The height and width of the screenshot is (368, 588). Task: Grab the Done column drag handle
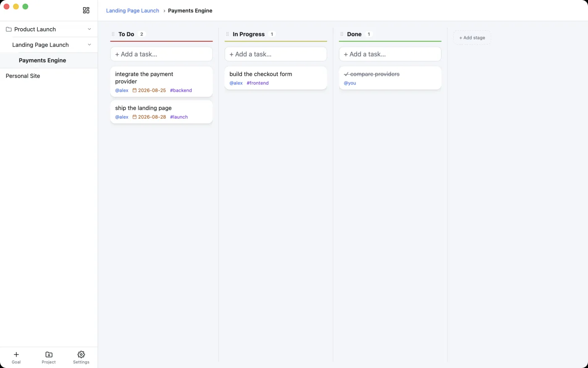pos(341,34)
